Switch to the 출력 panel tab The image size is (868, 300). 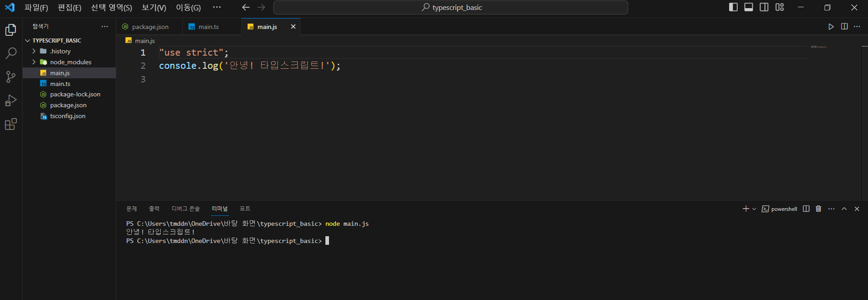(x=154, y=209)
